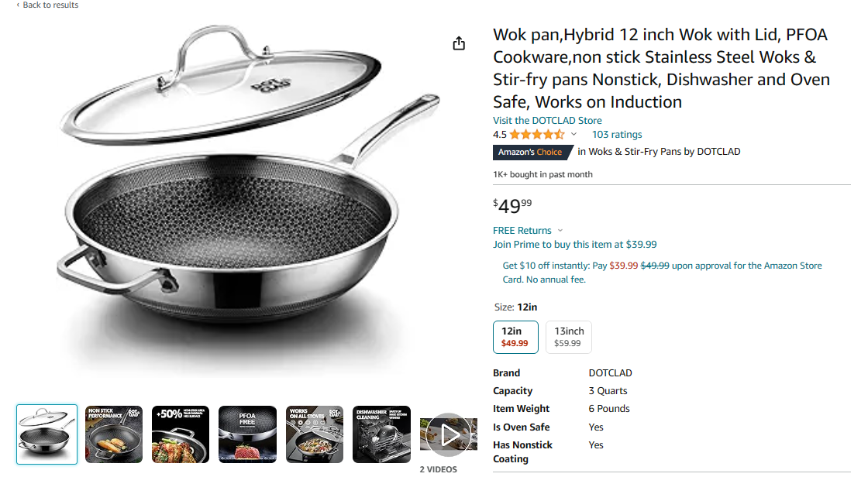The width and height of the screenshot is (868, 477).
Task: Click the share icon above product image
Action: tap(459, 43)
